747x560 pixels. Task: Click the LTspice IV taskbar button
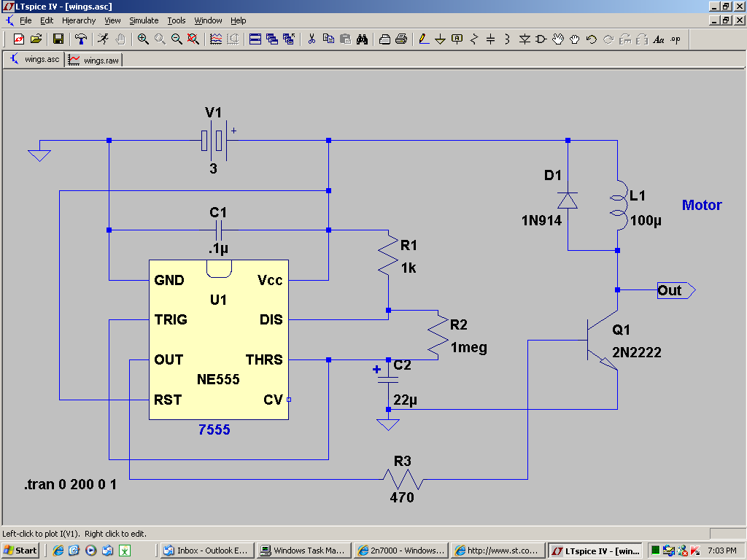point(595,551)
